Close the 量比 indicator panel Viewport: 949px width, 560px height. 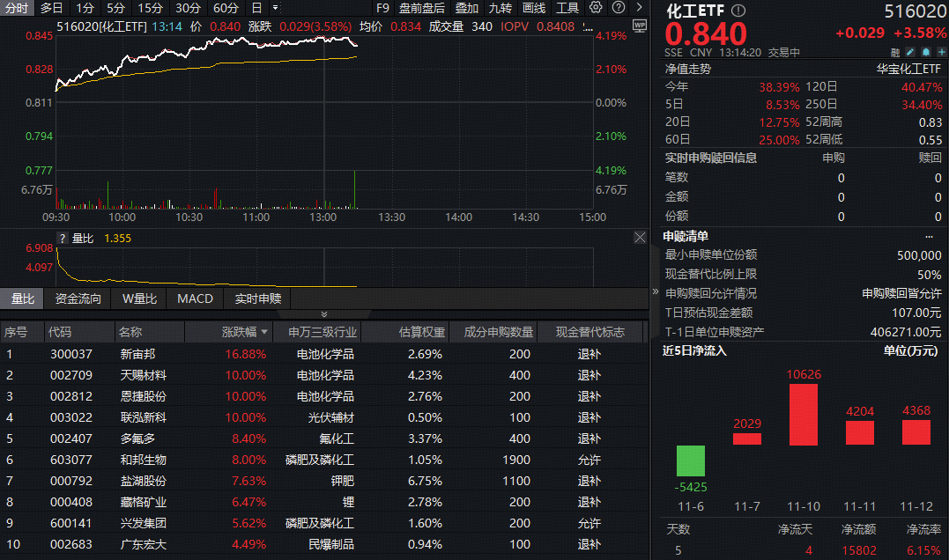tap(640, 237)
